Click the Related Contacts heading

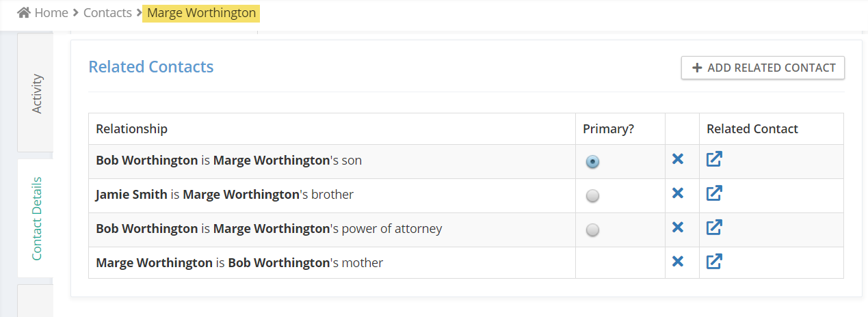pos(151,67)
